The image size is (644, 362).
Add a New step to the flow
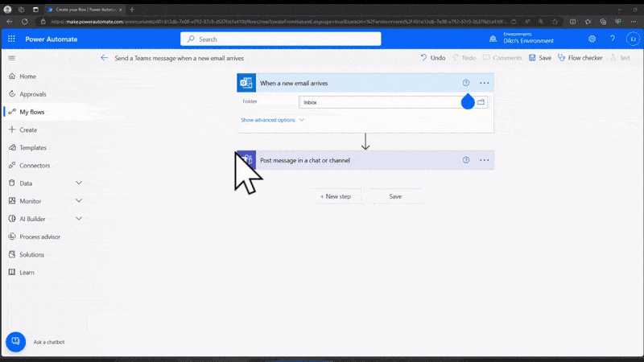point(336,196)
